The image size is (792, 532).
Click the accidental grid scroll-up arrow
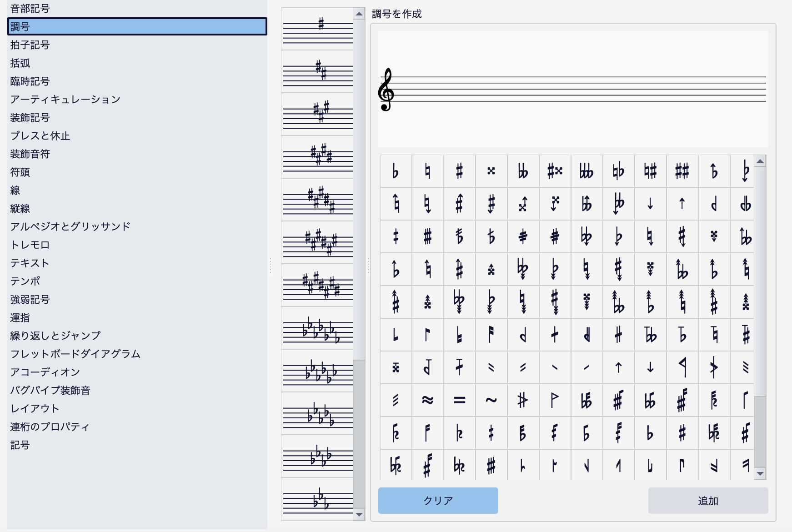[x=760, y=161]
